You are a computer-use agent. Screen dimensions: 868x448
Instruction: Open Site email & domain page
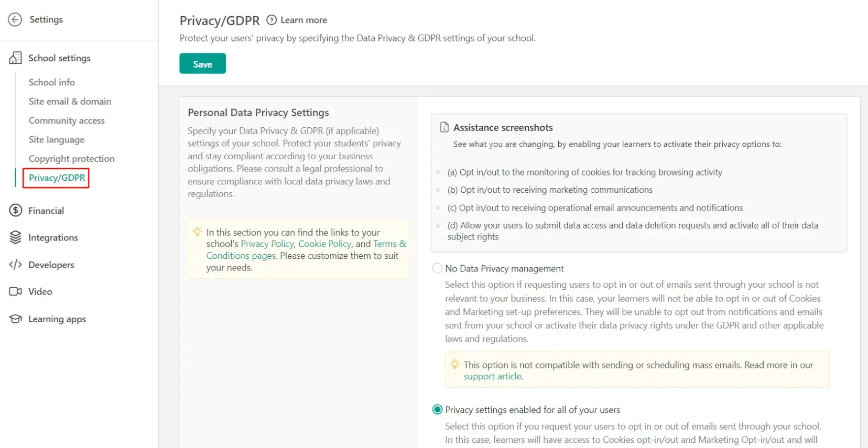[x=70, y=101]
